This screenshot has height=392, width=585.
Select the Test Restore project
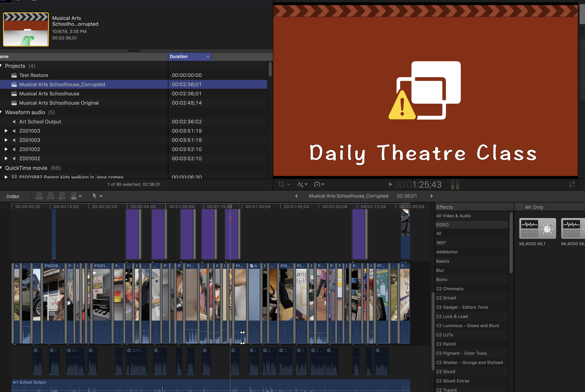point(33,75)
